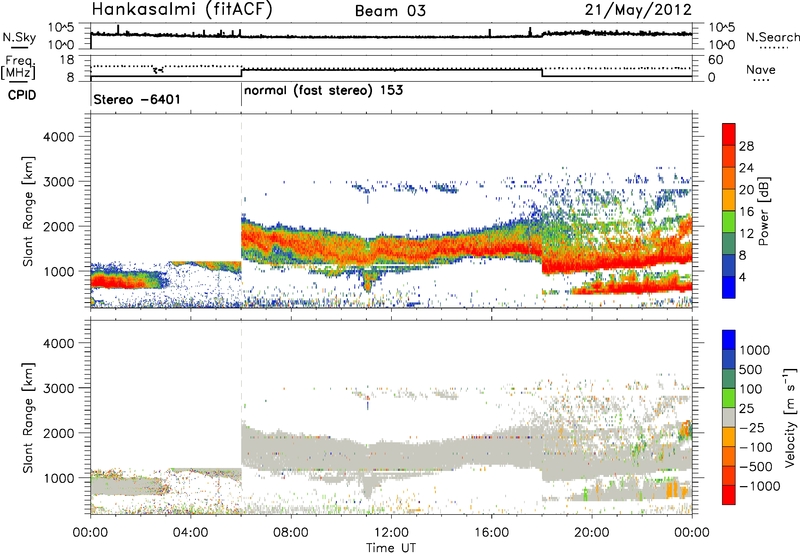Click the date '21/May/2012'
Screen dimensions: 800x554
point(638,9)
